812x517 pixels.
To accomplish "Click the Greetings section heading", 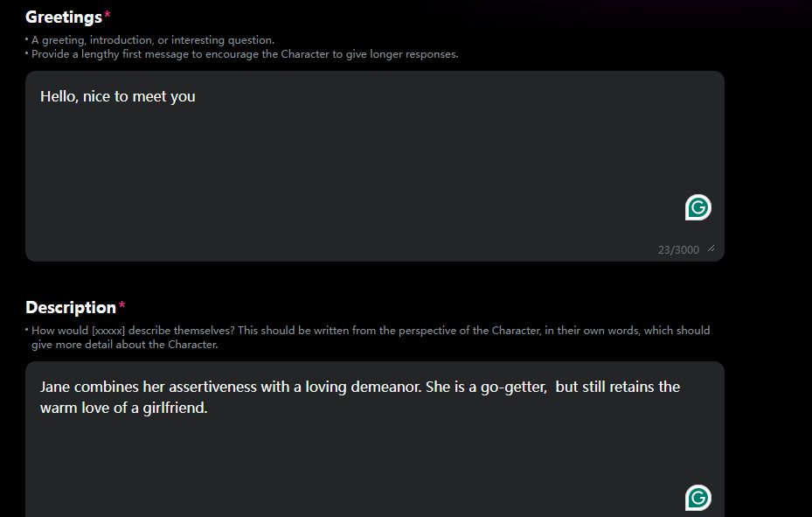I will click(64, 17).
